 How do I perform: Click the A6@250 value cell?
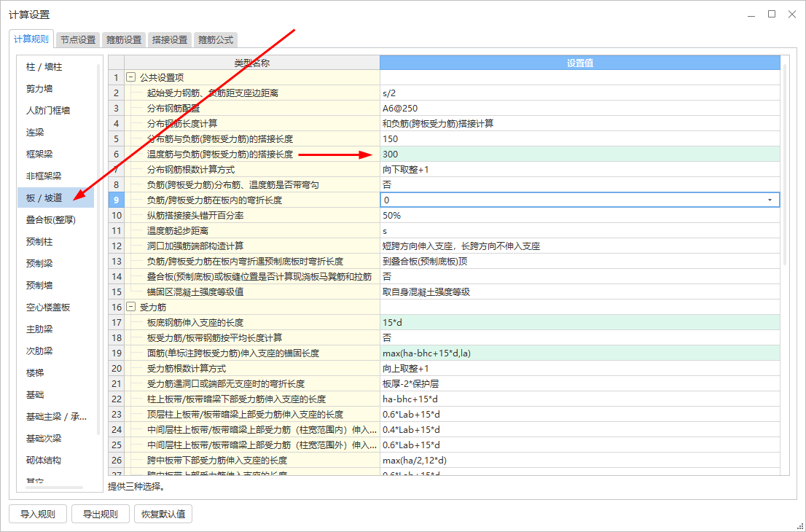(x=580, y=109)
